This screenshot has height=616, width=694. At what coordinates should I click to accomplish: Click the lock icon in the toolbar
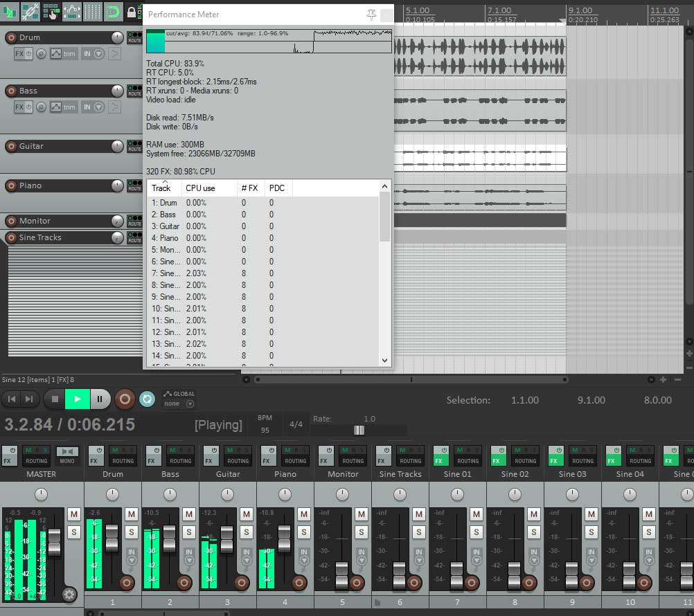click(131, 11)
